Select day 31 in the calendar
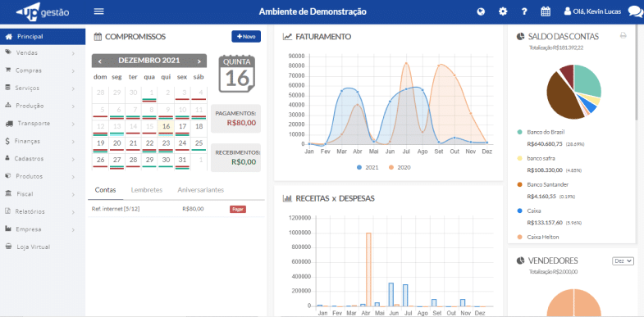Screen dimensions: 644x317 coord(182,161)
